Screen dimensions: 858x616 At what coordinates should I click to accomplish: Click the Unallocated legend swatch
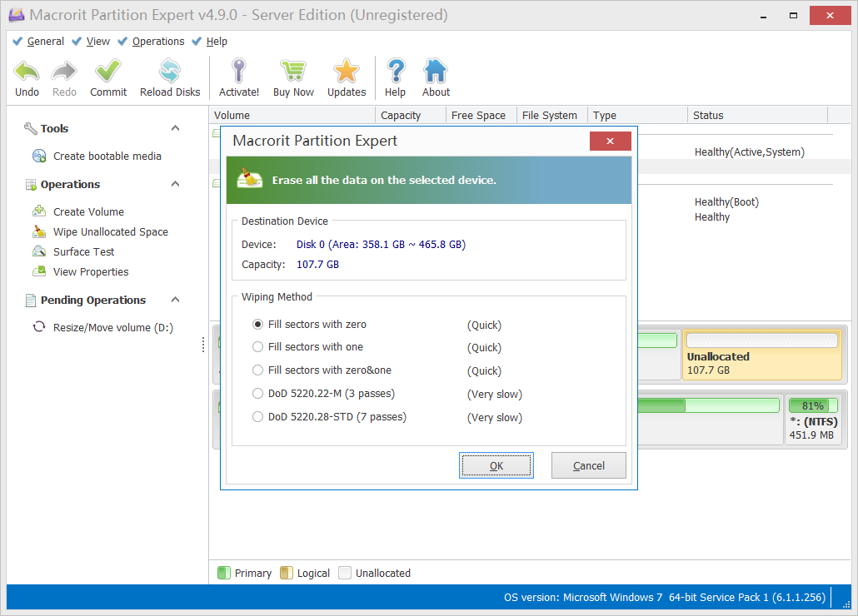pos(345,573)
